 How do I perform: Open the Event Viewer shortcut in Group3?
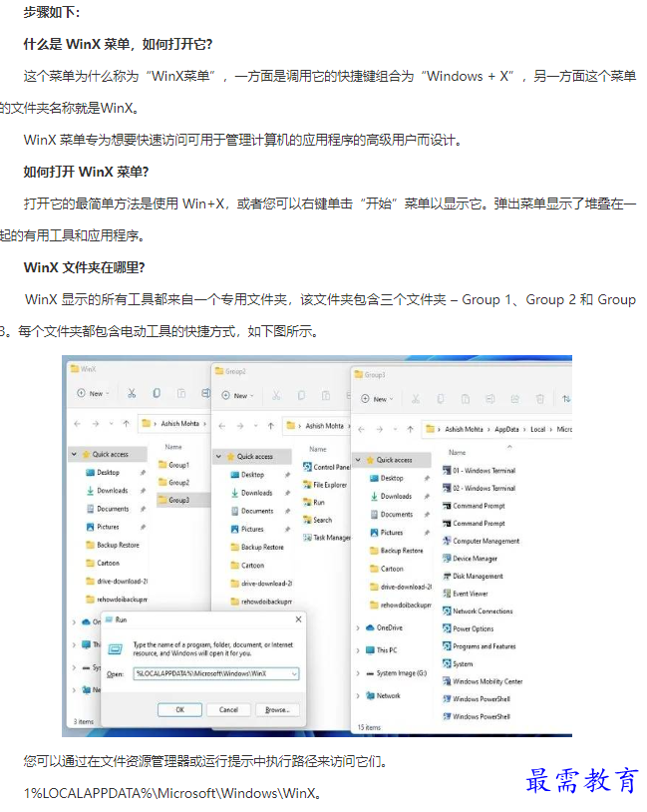click(x=466, y=594)
